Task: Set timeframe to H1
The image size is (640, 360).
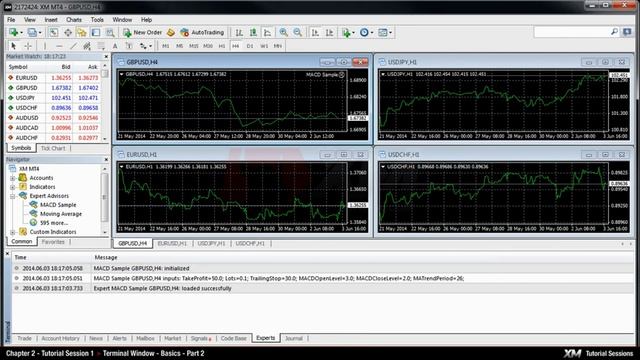Action: click(222, 46)
